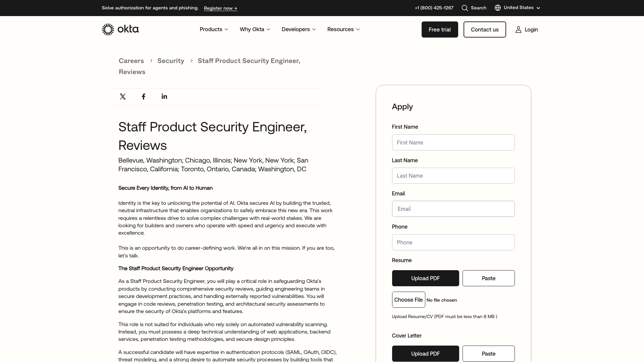
Task: Click 'Upload Resume/CV (PDF must be less than 8 MB )' note
Action: tap(444, 316)
